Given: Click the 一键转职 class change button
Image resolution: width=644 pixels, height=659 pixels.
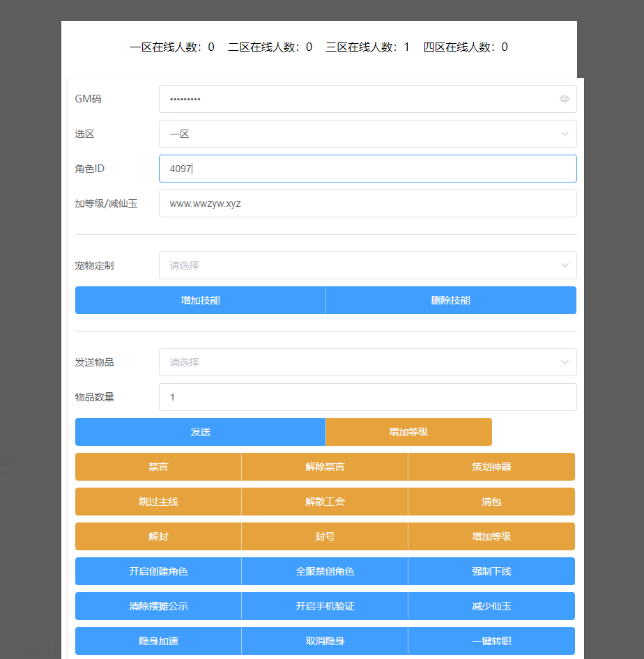Looking at the screenshot, I should coord(491,641).
